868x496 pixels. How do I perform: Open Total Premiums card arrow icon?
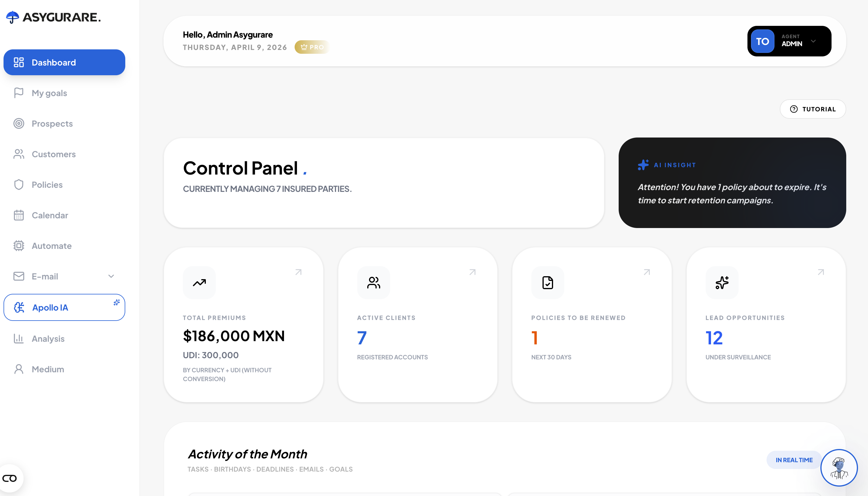coord(298,272)
